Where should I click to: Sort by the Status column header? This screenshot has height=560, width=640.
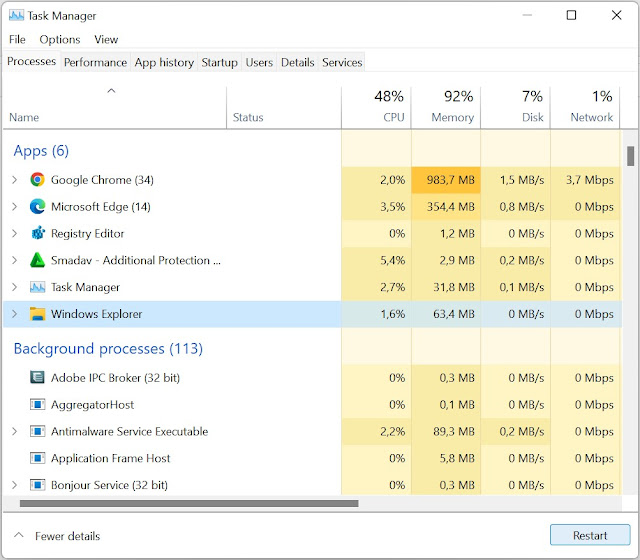[284, 108]
